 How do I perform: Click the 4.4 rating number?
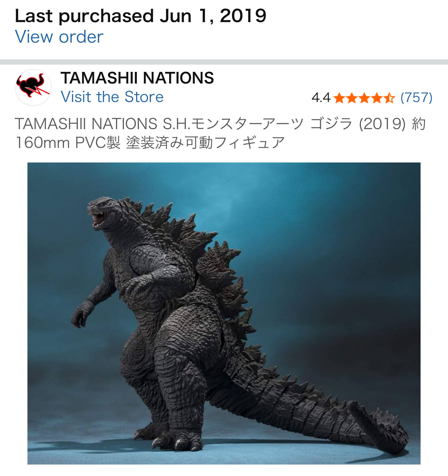[321, 98]
